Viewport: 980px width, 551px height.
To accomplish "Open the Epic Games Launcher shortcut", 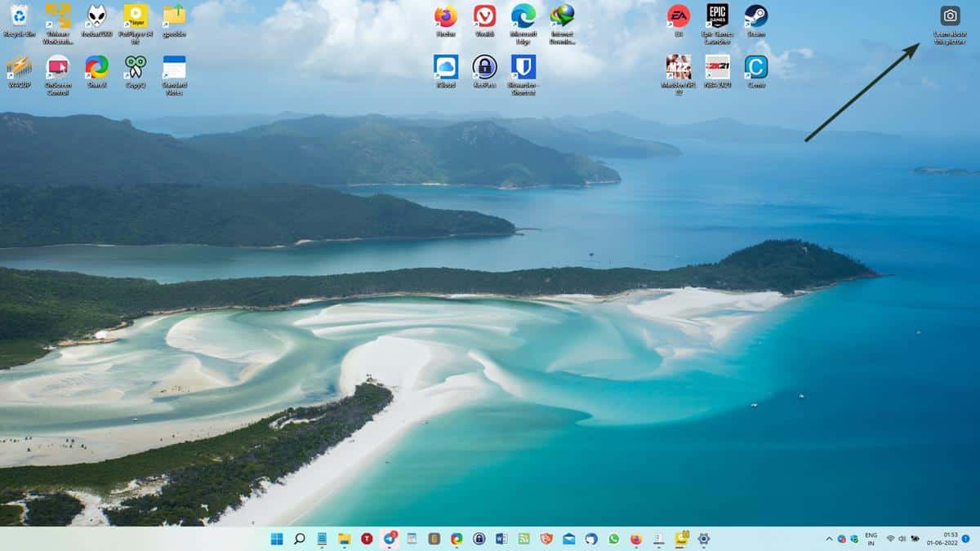I will (x=718, y=23).
